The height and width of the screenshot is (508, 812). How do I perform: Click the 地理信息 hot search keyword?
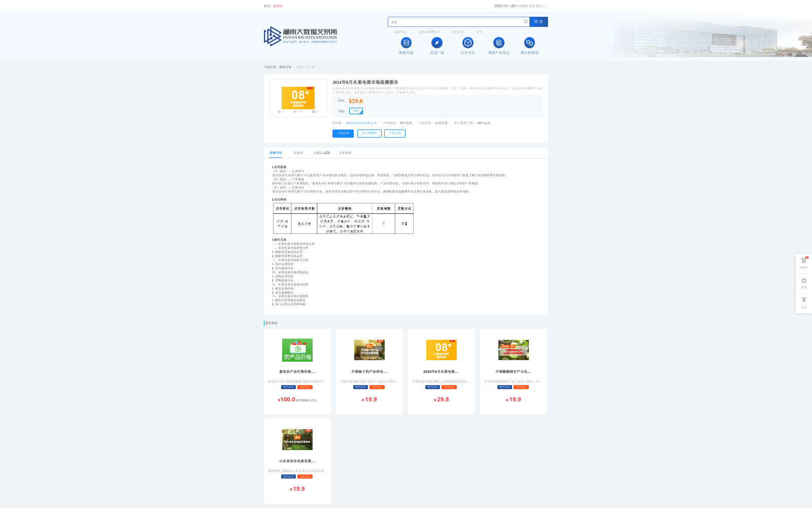click(458, 32)
